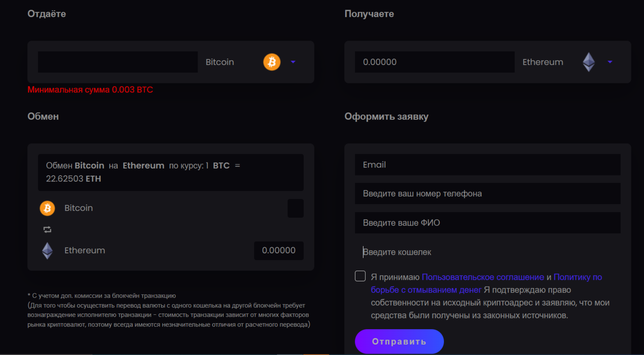The height and width of the screenshot is (355, 644).
Task: Click the Введите кошелек wallet field
Action: point(488,252)
